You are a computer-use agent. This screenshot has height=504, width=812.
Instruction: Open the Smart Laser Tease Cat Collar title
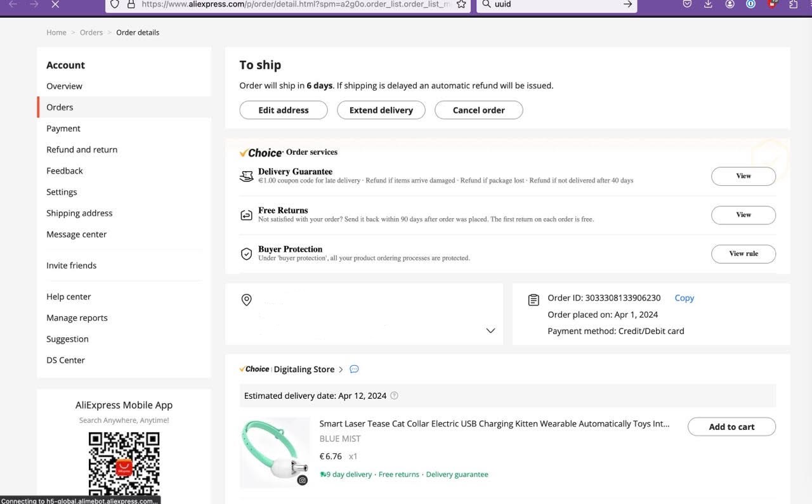coord(494,423)
